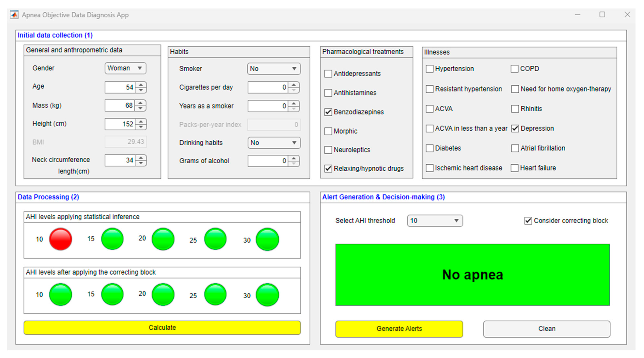
Task: Click the MATLAB app icon in title bar
Action: 14,15
